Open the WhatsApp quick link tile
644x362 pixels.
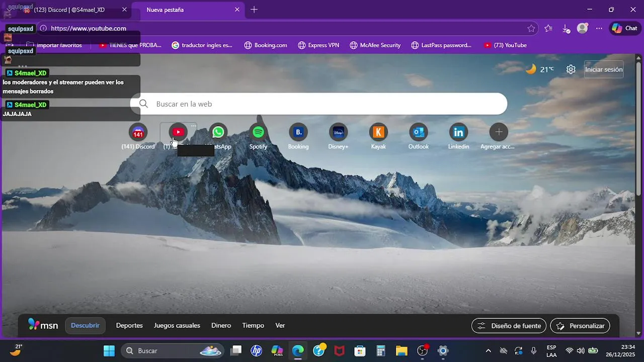point(218,137)
